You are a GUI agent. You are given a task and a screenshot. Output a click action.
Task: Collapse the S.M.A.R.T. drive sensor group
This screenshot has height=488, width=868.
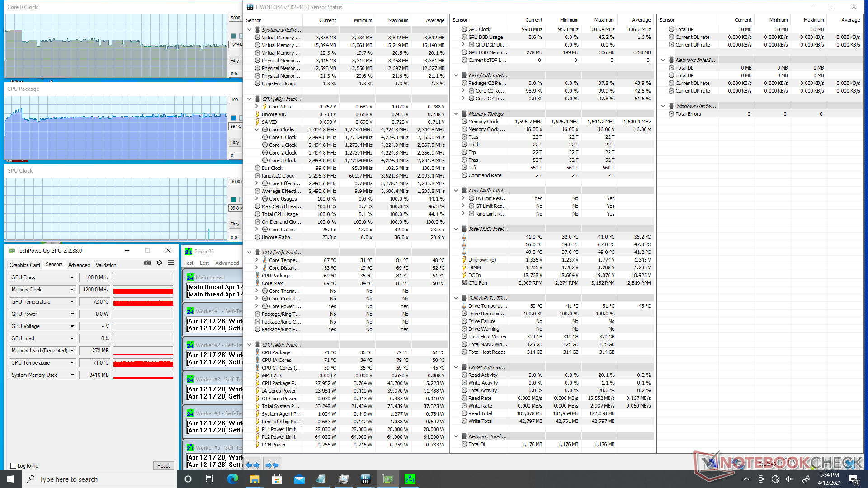[x=456, y=298]
